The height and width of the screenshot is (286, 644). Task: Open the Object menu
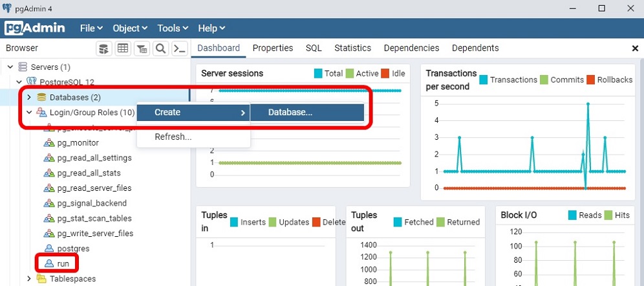click(130, 28)
